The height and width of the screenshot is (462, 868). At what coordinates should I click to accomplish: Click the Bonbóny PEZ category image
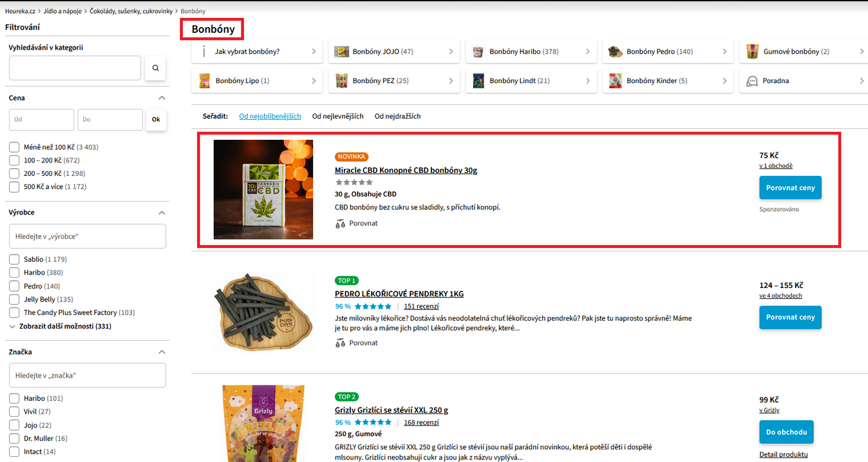341,81
